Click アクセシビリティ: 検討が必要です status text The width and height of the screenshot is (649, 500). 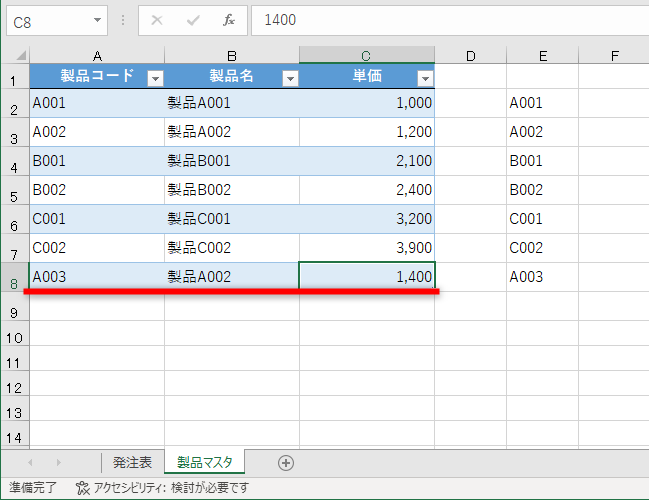pyautogui.click(x=171, y=488)
